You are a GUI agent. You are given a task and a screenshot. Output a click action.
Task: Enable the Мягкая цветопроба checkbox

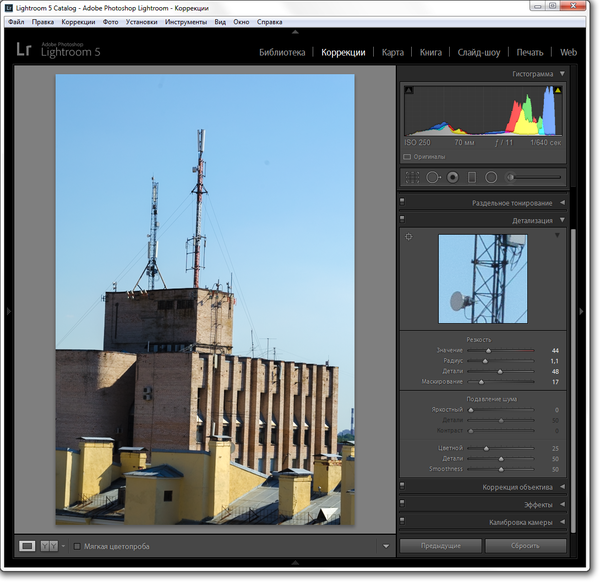[x=78, y=546]
